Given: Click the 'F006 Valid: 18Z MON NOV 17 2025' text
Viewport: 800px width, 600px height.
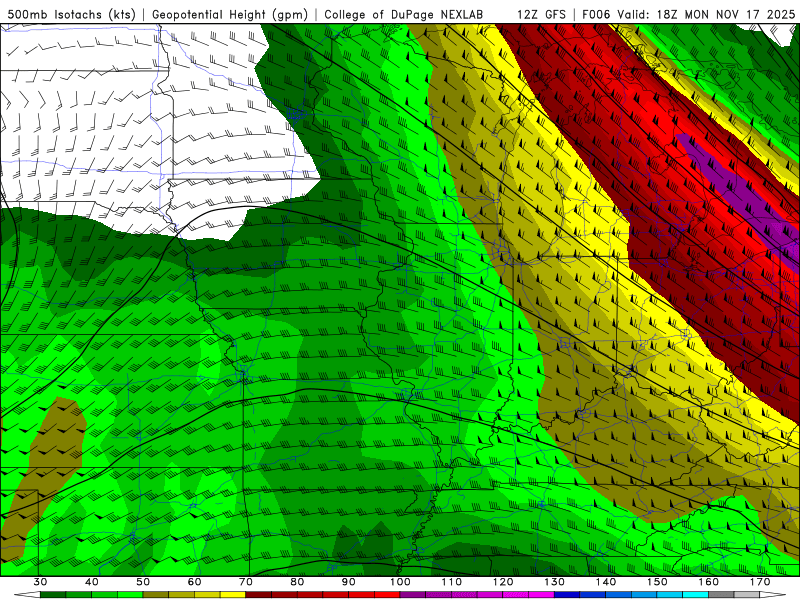Looking at the screenshot, I should pyautogui.click(x=688, y=14).
